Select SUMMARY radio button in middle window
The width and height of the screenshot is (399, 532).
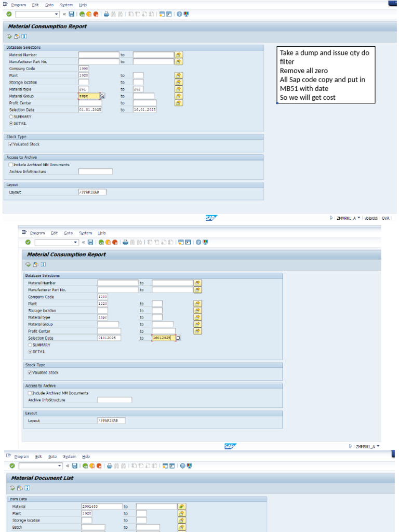click(30, 345)
